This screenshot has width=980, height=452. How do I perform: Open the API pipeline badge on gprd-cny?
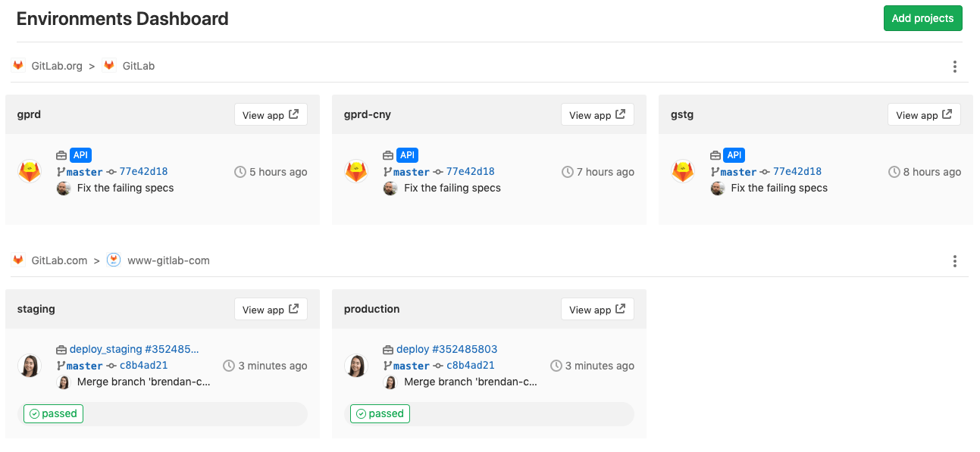[x=407, y=154]
